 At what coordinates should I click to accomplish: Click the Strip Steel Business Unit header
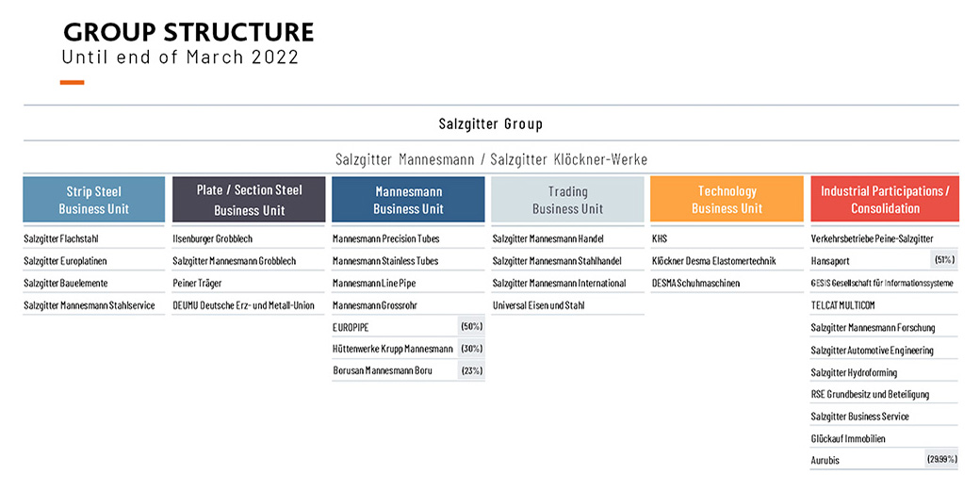click(93, 200)
